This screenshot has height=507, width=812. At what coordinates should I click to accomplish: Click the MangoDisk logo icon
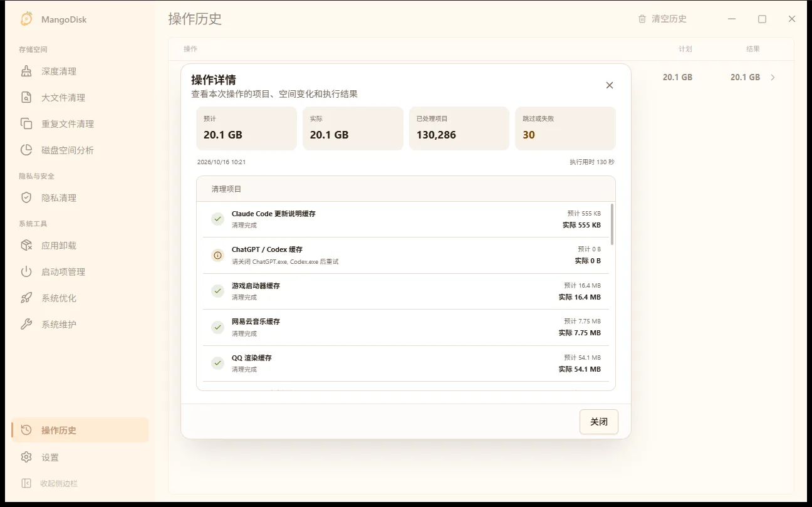(26, 19)
